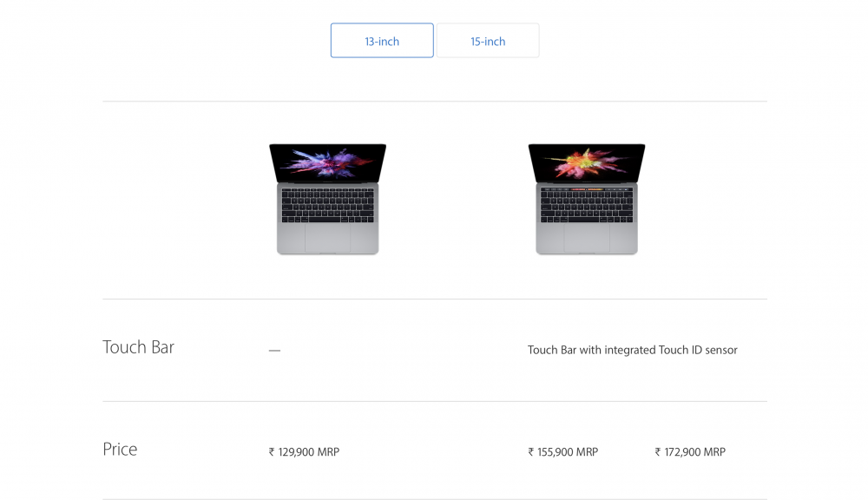868x500 pixels.
Task: Click the "Touch Bar" row heading
Action: coord(139,347)
